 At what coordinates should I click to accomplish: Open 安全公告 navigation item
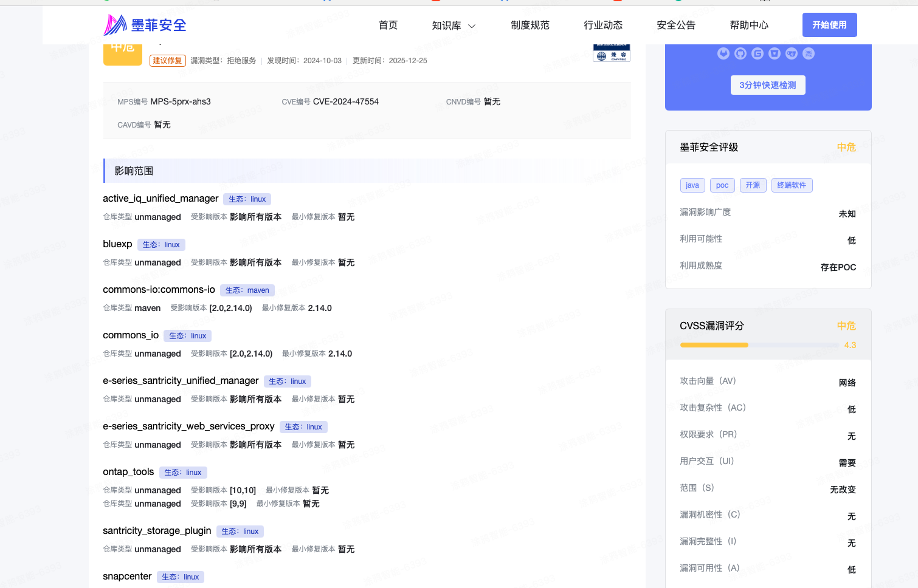coord(676,25)
